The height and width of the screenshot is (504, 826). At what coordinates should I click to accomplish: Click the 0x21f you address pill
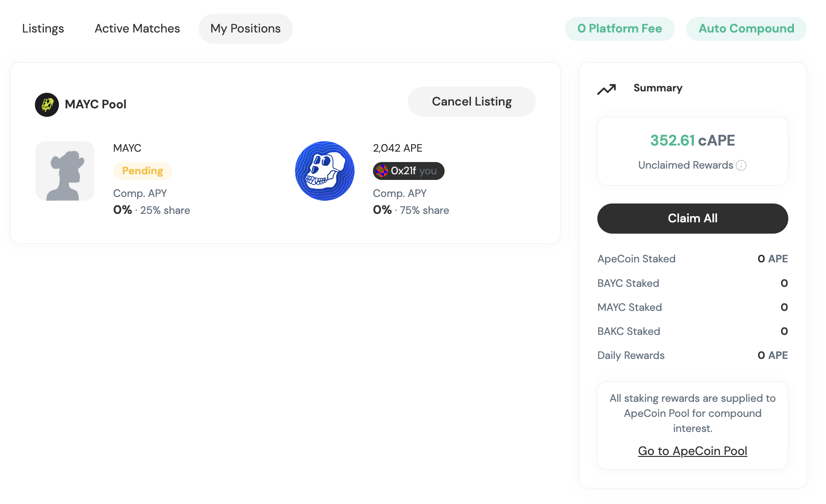click(x=409, y=171)
